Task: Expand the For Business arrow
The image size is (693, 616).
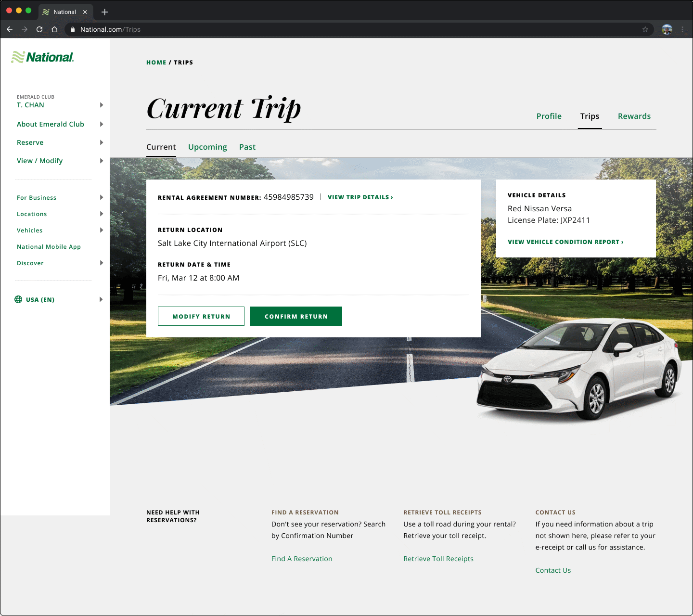Action: 101,197
